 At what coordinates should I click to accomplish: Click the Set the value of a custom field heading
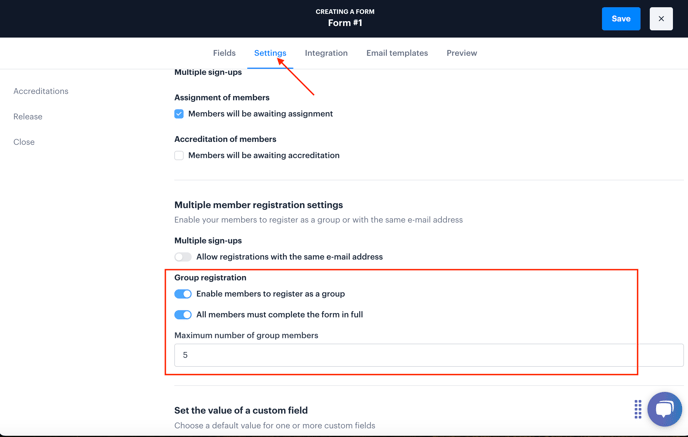[x=241, y=410]
